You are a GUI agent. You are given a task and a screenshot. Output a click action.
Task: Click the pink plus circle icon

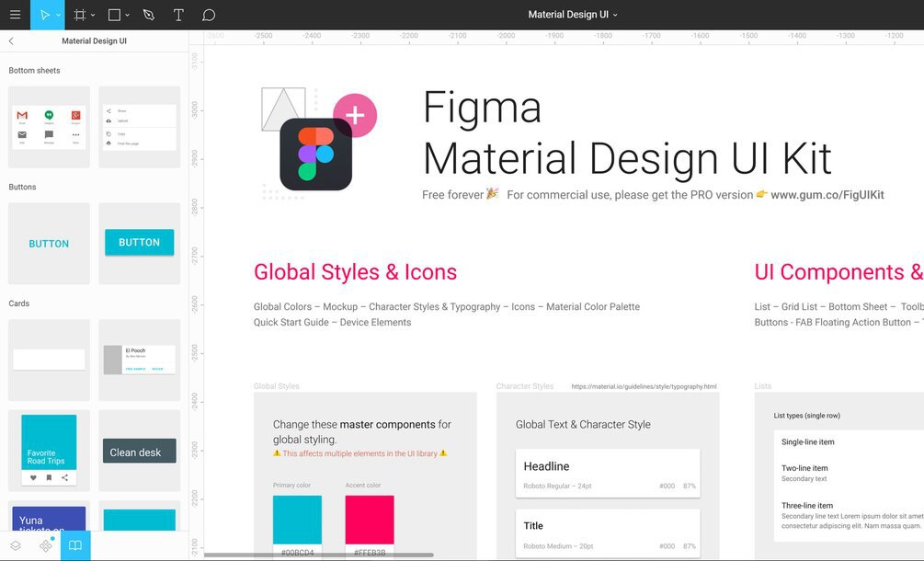355,116
